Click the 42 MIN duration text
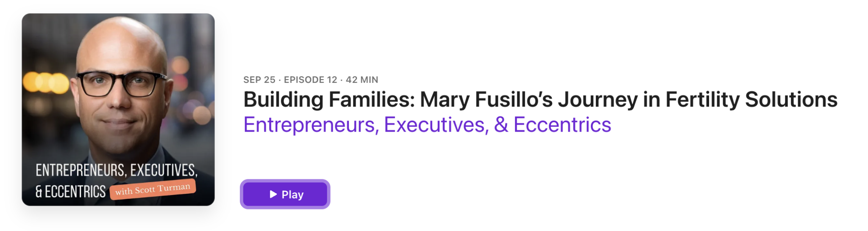Viewport: 868px width, 231px height. point(362,80)
